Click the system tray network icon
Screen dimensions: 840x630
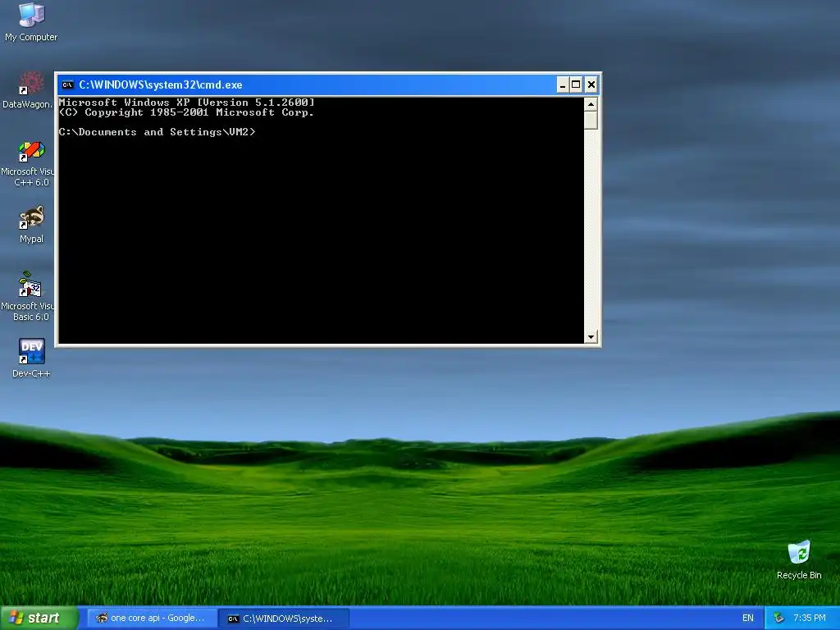(x=779, y=618)
